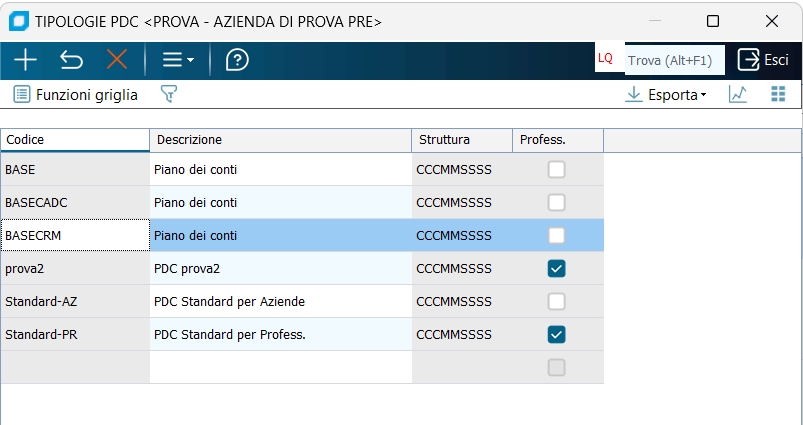The height and width of the screenshot is (425, 803).
Task: Click the Esci exit button
Action: (x=763, y=60)
